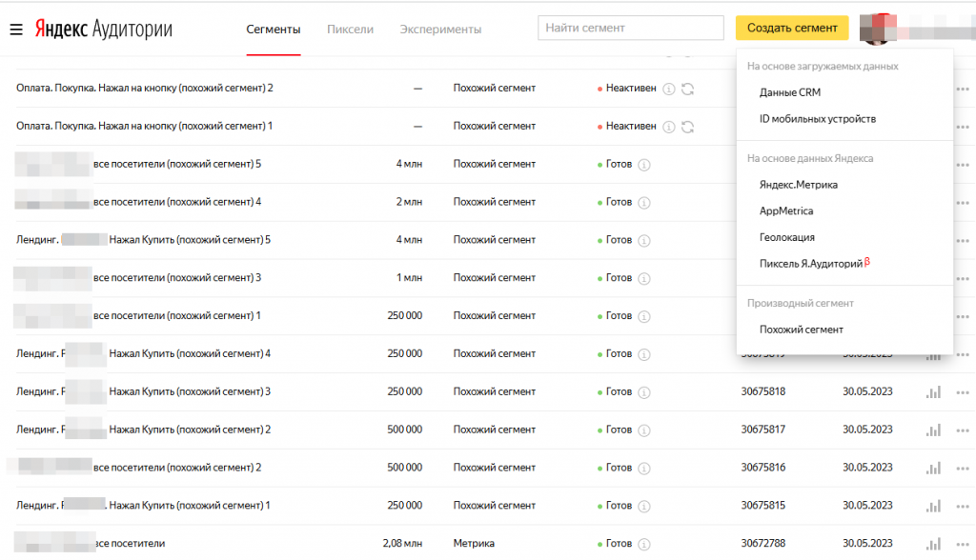
Task: Show status info for все посетители segment 3
Action: (644, 279)
